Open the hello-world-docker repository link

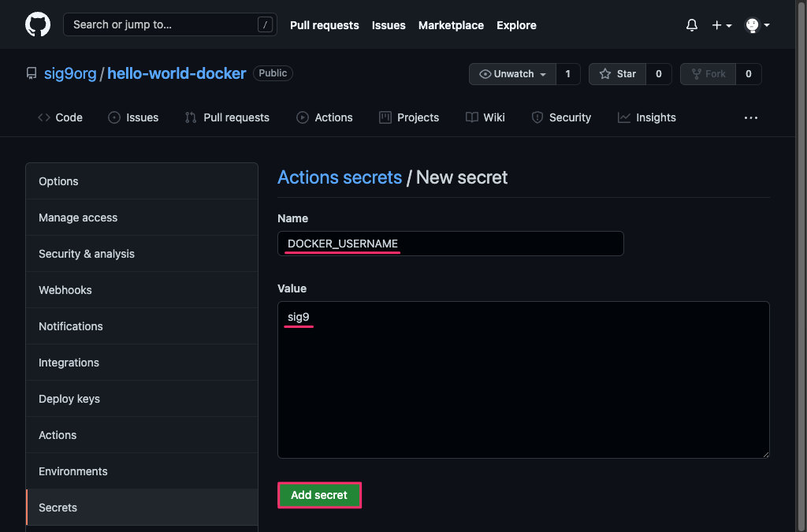tap(177, 73)
